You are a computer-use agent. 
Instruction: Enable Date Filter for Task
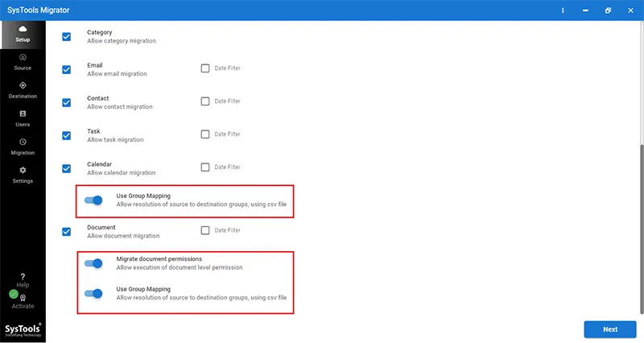[x=205, y=134]
